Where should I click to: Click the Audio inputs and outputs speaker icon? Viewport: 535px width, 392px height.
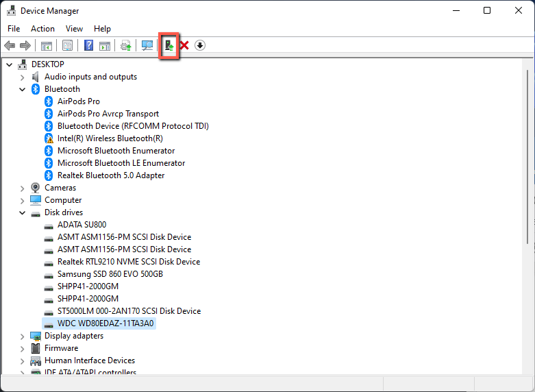[x=35, y=77]
